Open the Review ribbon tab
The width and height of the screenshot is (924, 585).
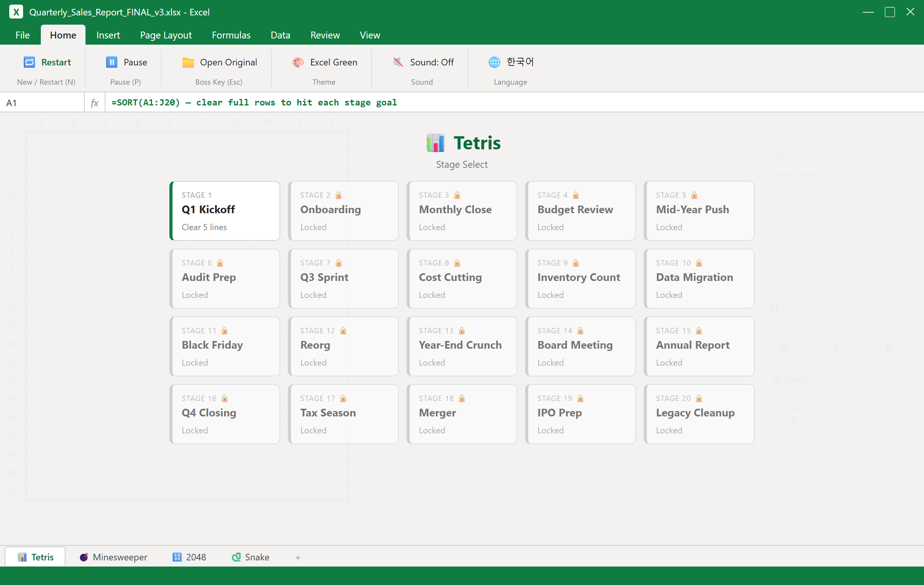[x=325, y=35]
